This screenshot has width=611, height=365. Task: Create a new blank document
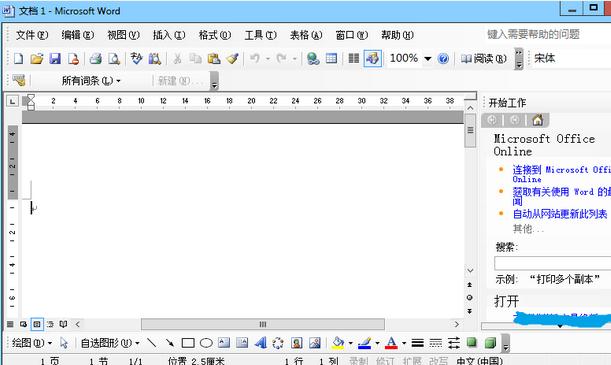tap(18, 58)
